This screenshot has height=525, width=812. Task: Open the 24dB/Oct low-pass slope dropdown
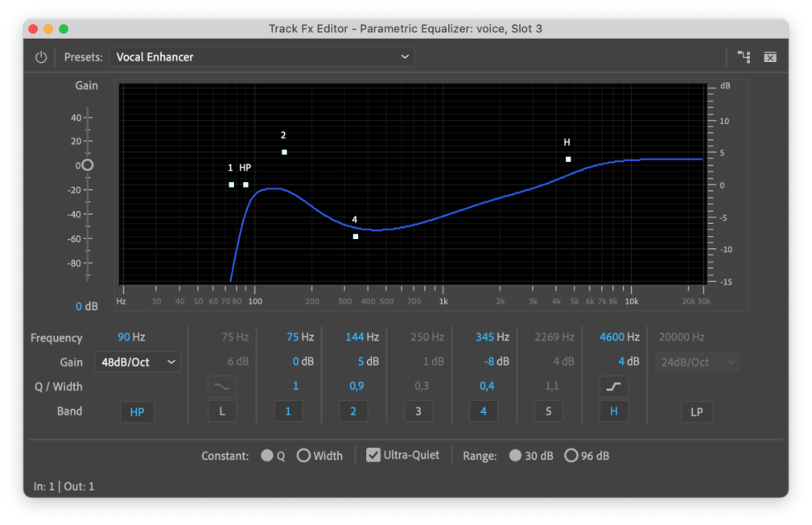pyautogui.click(x=697, y=362)
